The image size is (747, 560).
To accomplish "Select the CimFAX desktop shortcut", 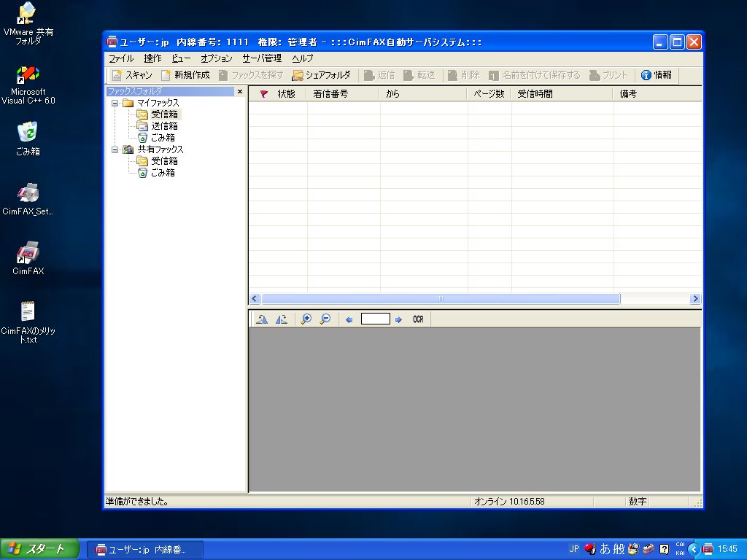I will click(x=28, y=259).
